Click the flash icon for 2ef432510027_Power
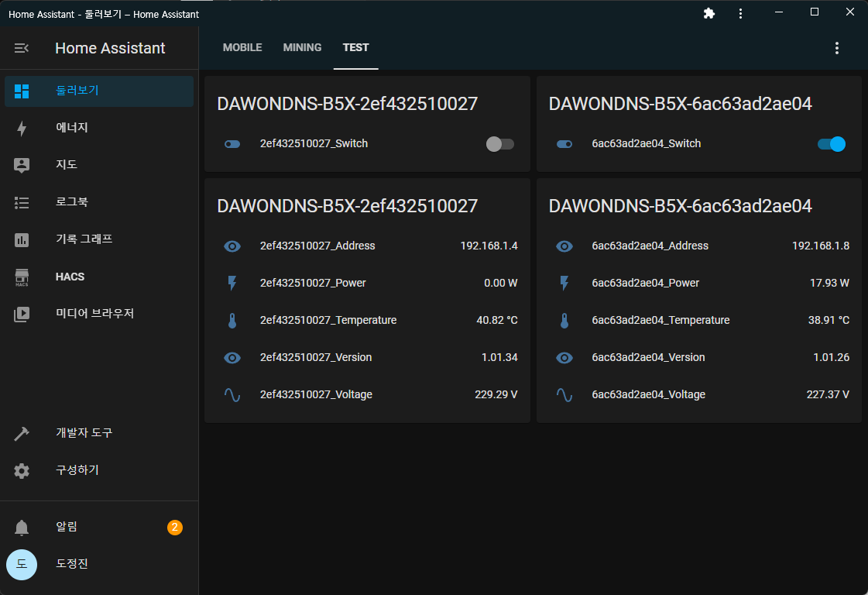 coord(232,283)
